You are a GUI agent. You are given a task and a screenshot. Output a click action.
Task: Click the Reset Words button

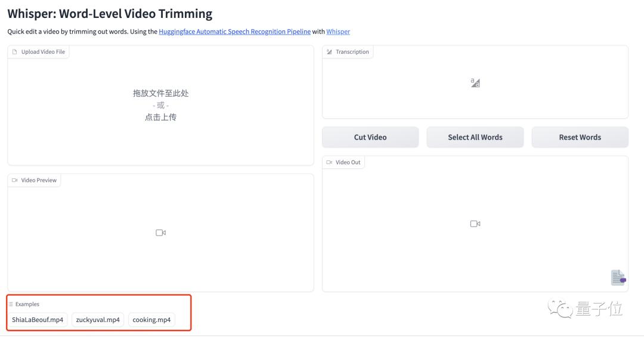coord(580,137)
